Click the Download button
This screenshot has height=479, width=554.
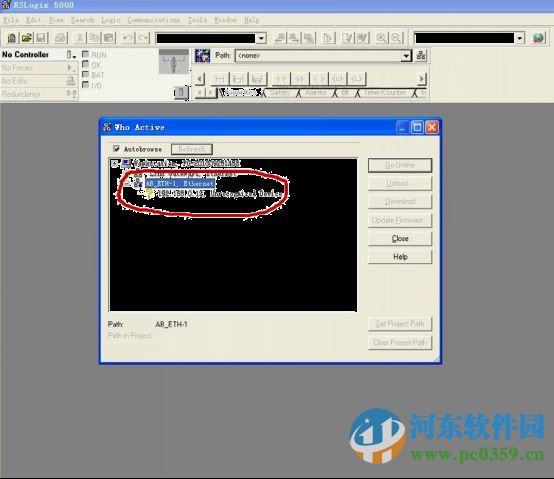[400, 202]
